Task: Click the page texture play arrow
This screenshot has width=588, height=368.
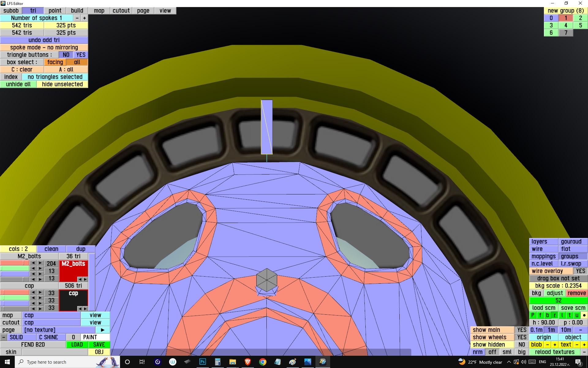Action: point(103,330)
